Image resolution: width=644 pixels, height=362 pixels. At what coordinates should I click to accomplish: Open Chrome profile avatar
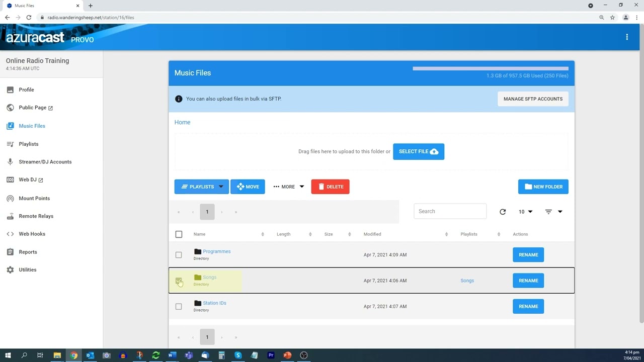(626, 18)
